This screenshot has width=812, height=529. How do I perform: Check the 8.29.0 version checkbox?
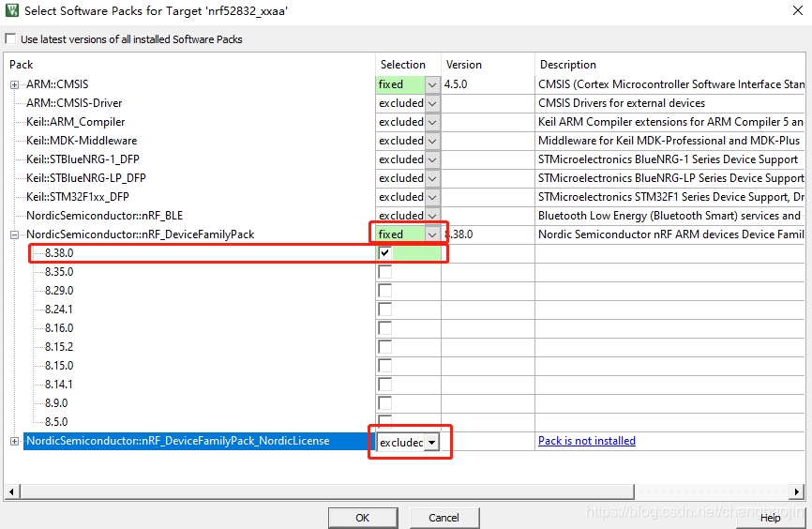pos(384,290)
